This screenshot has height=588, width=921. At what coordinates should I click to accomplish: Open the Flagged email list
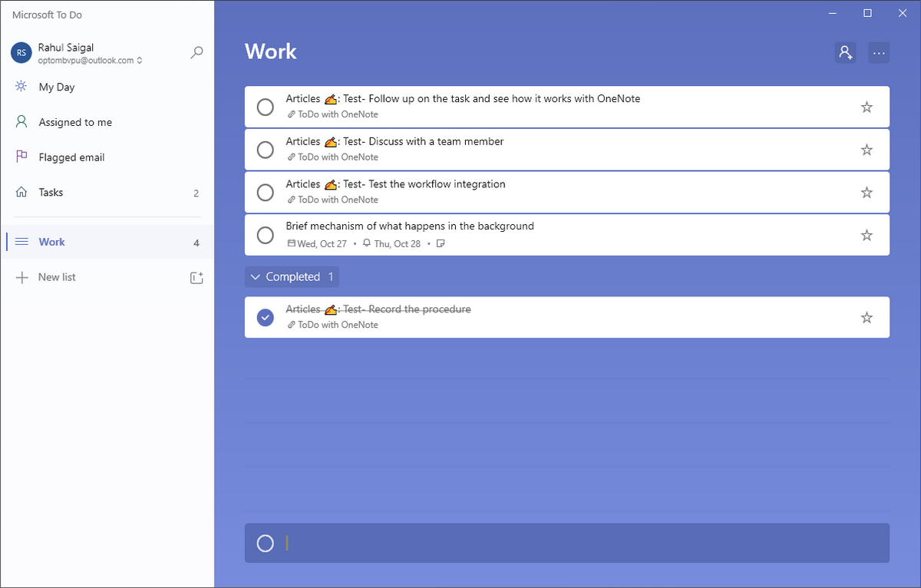coord(107,157)
